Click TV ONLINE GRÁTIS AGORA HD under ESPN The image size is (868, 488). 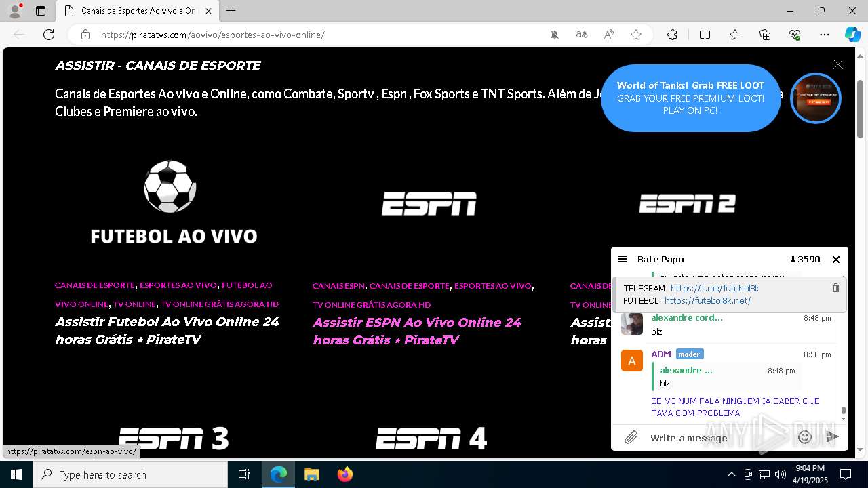point(372,305)
